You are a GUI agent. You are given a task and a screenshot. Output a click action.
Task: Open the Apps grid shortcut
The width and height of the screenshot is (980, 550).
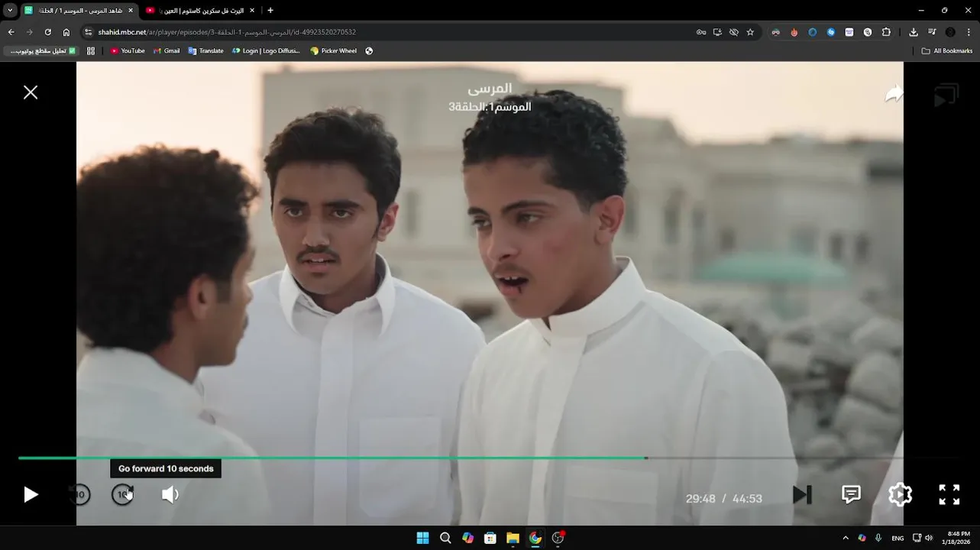(x=91, y=51)
